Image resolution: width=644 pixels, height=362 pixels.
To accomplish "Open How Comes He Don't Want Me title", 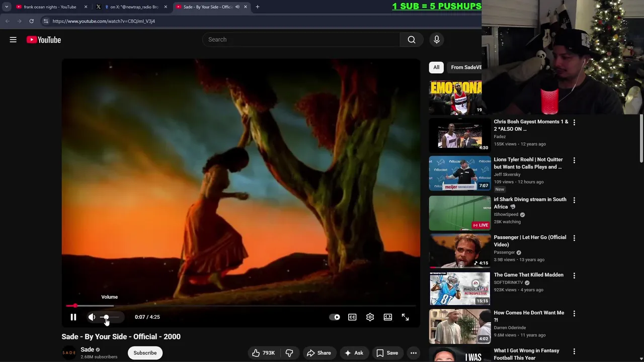I will pyautogui.click(x=529, y=316).
